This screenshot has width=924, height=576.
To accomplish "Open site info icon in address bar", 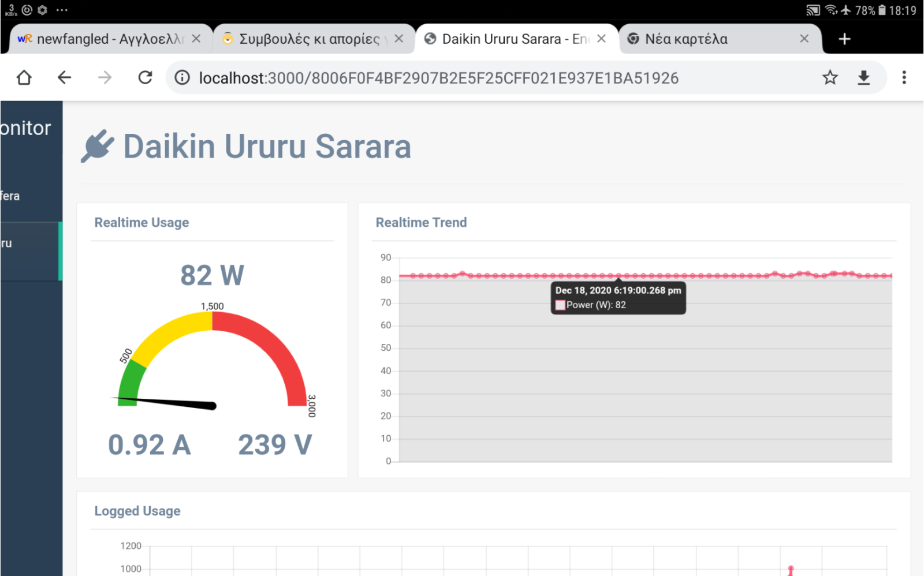I will [182, 77].
